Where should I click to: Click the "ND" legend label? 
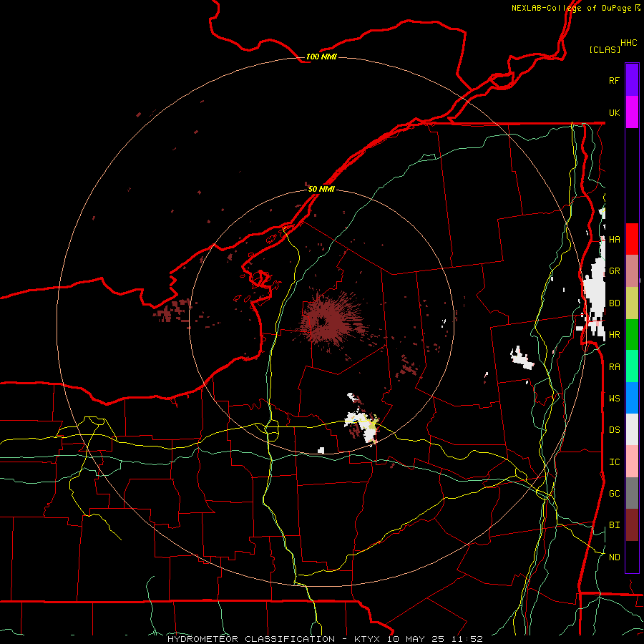coord(615,557)
